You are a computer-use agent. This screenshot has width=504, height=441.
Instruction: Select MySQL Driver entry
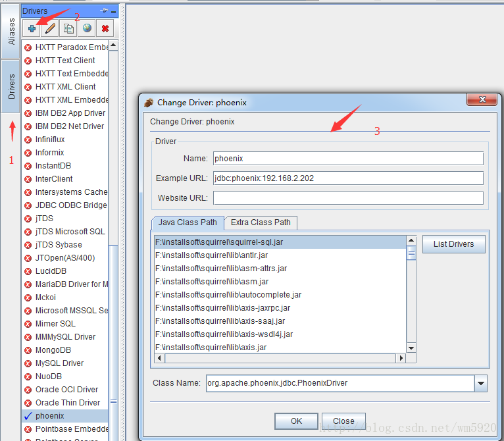click(x=65, y=363)
